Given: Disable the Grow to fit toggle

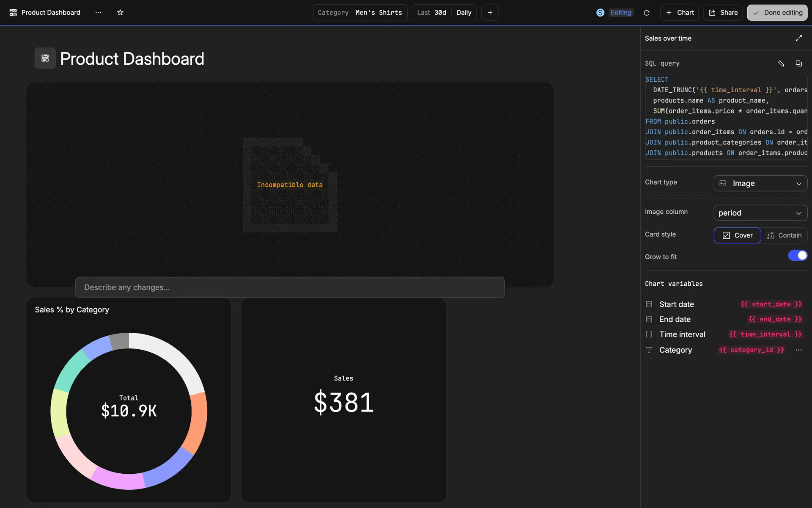Looking at the screenshot, I should (x=797, y=256).
